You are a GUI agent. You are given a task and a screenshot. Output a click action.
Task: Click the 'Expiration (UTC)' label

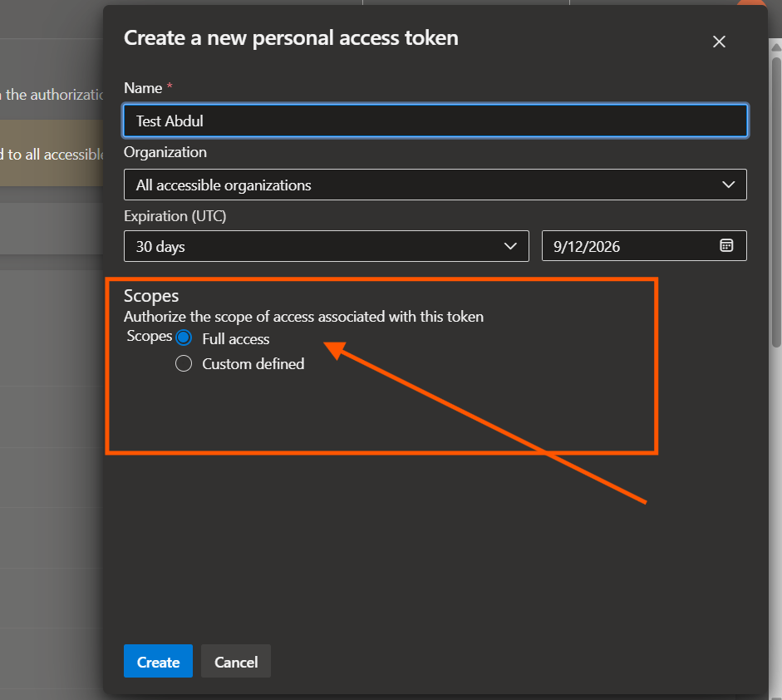pos(175,216)
